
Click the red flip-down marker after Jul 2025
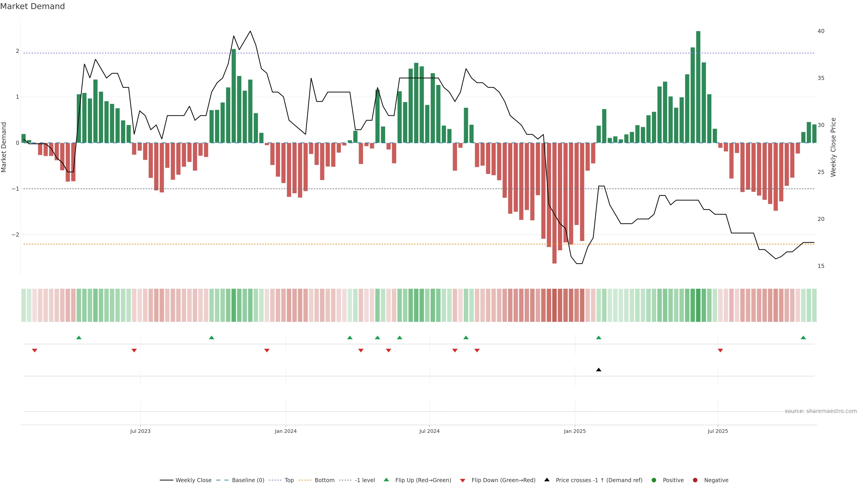[720, 351]
